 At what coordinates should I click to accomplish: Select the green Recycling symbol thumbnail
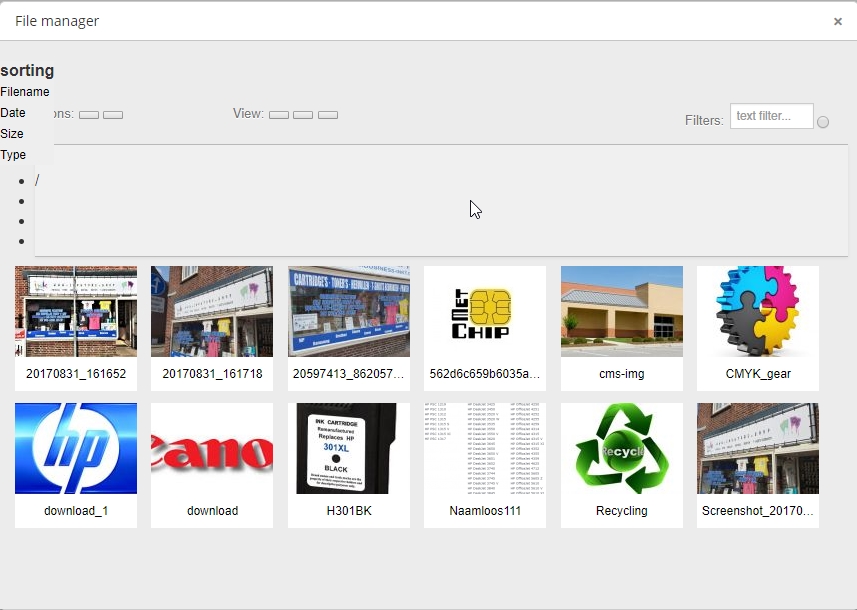(621, 448)
